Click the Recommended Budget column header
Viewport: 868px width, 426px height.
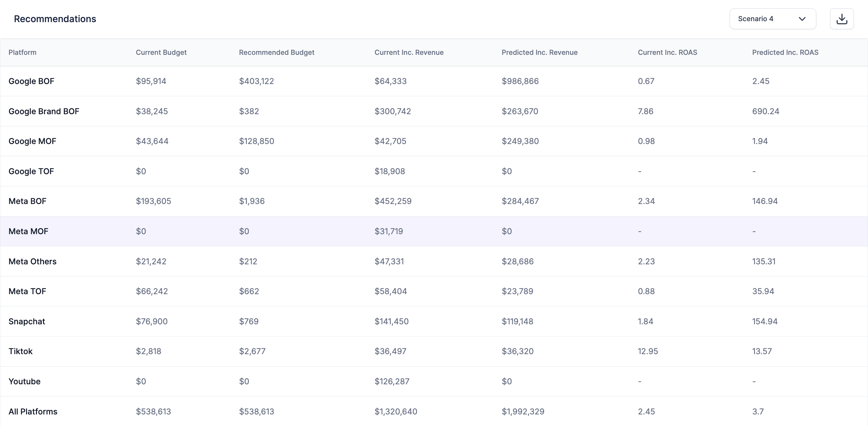pyautogui.click(x=276, y=52)
